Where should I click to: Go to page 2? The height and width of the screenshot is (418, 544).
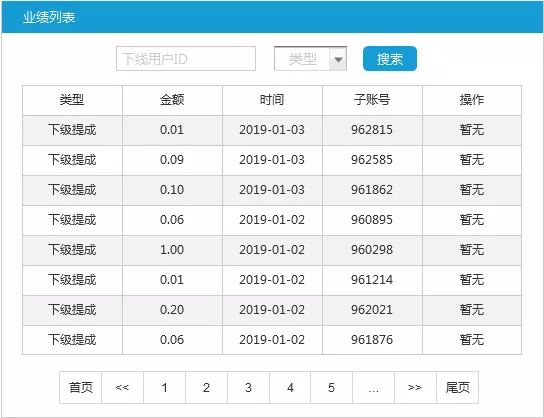(206, 387)
